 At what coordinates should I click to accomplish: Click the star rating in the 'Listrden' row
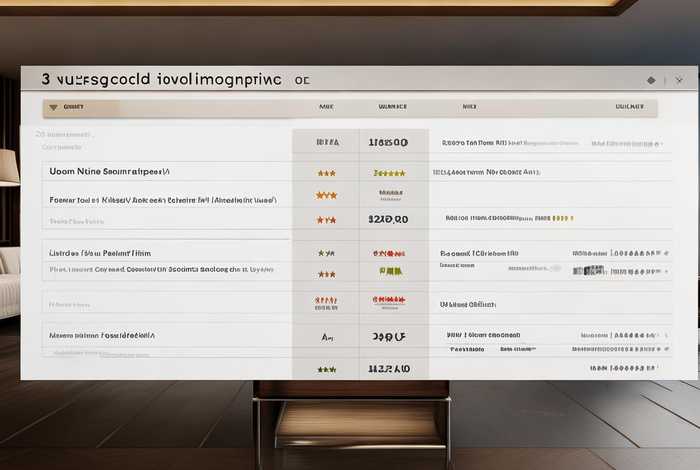pyautogui.click(x=326, y=253)
